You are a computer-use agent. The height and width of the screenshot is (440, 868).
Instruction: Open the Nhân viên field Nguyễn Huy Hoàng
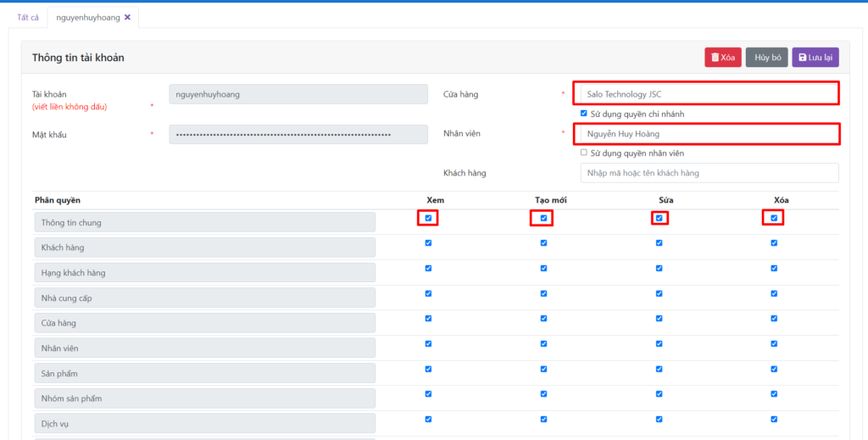[709, 134]
